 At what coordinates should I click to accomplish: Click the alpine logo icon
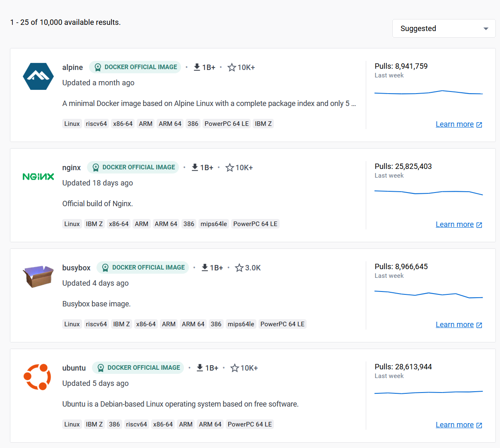pyautogui.click(x=38, y=76)
